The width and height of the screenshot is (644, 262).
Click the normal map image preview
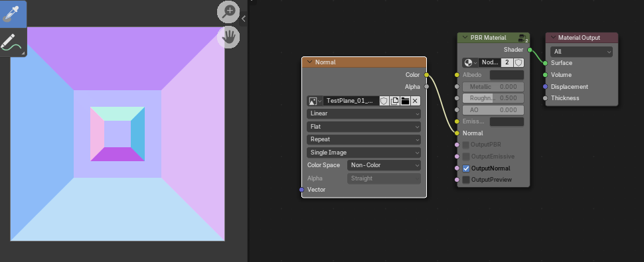(x=118, y=134)
